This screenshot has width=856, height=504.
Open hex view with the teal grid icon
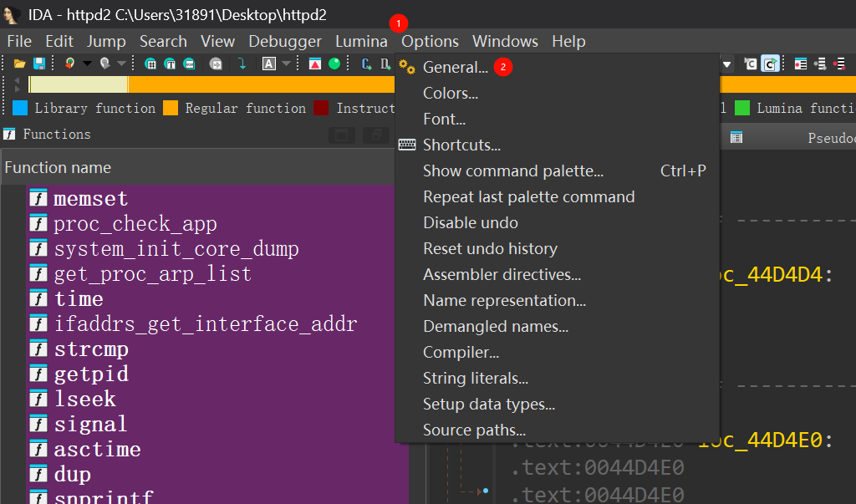click(x=150, y=64)
